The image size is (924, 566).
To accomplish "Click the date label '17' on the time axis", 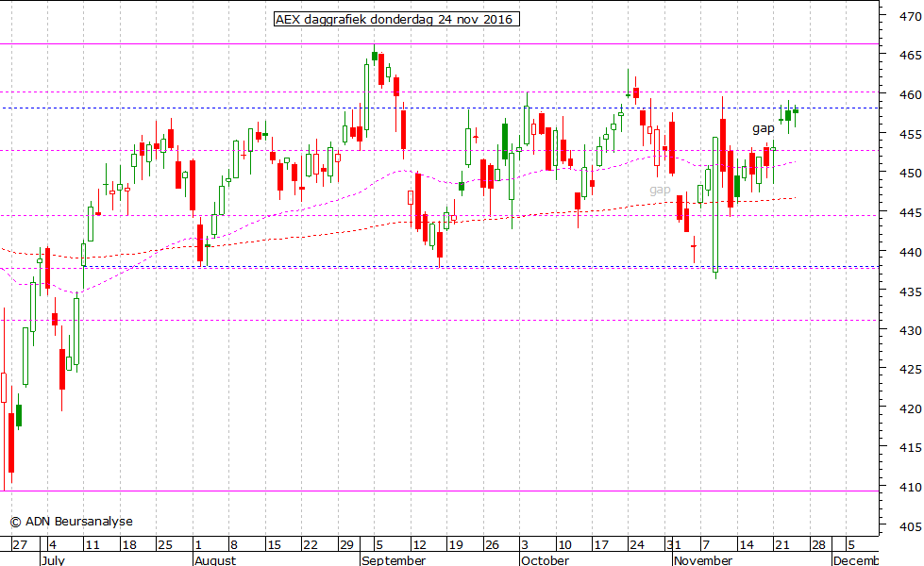I will pos(600,544).
